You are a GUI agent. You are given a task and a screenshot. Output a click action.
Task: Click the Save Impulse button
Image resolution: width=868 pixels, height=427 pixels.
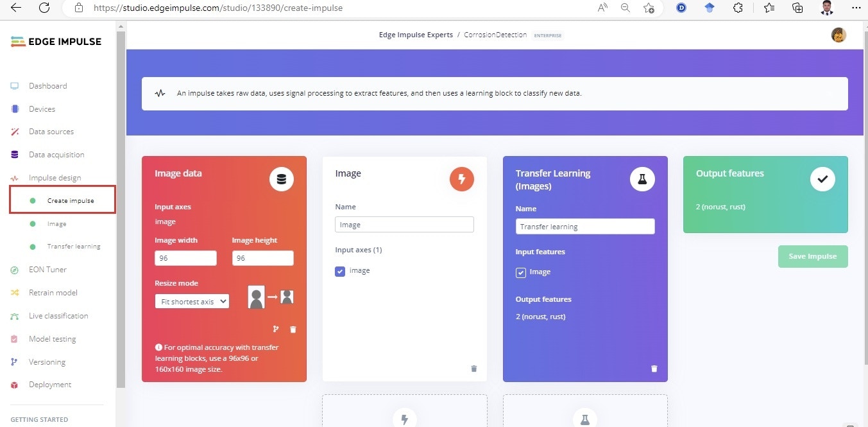[813, 256]
